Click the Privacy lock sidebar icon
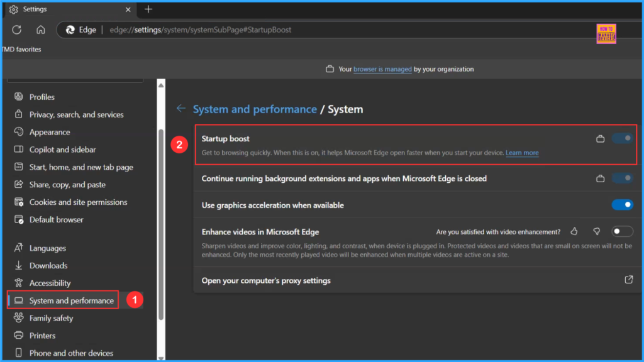 18,114
